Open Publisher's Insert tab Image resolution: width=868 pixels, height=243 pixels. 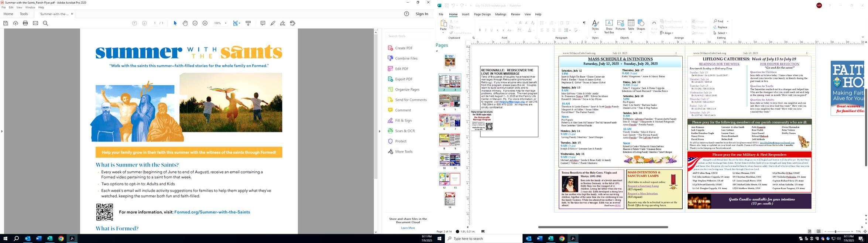[466, 14]
